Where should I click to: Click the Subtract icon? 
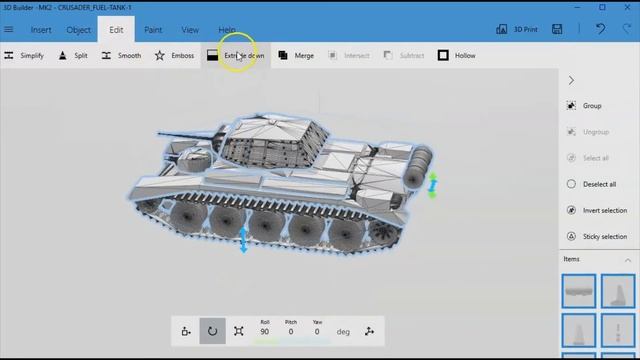coord(388,55)
